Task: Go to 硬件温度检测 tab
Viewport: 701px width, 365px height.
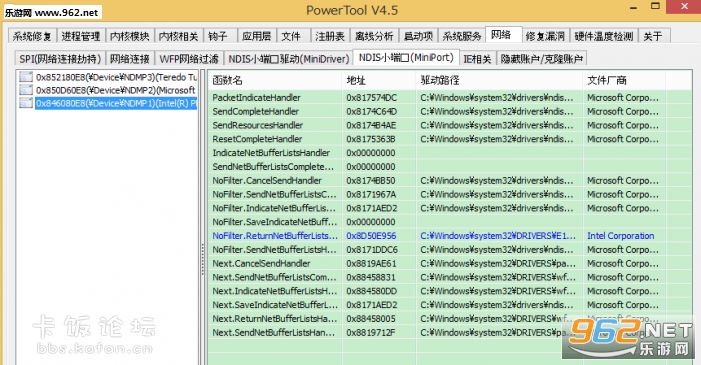Action: click(604, 36)
